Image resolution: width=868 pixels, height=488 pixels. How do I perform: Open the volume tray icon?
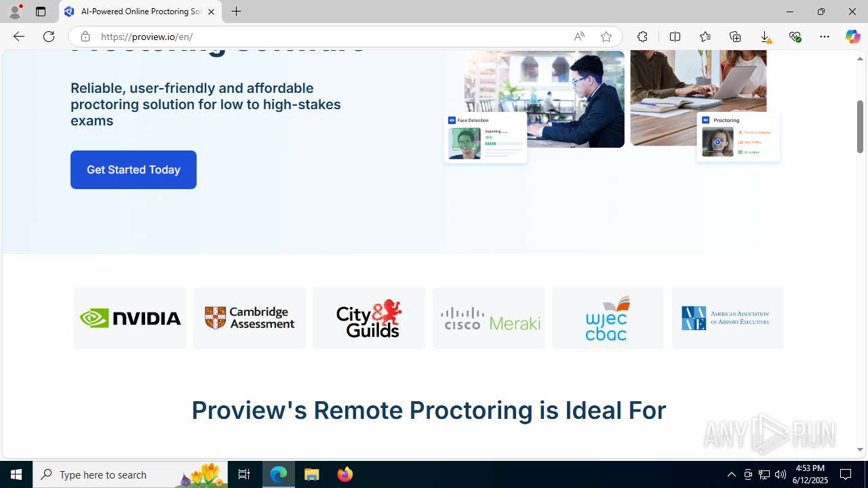tap(781, 474)
